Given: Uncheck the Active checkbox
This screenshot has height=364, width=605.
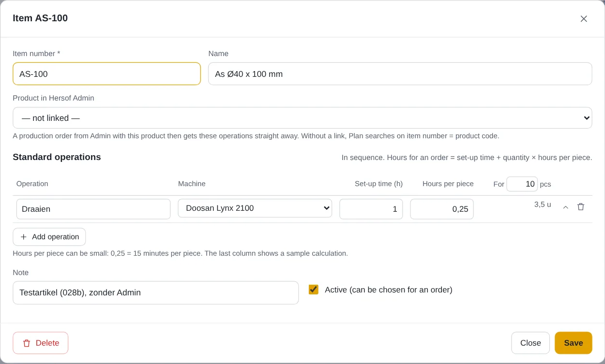Looking at the screenshot, I should [314, 290].
